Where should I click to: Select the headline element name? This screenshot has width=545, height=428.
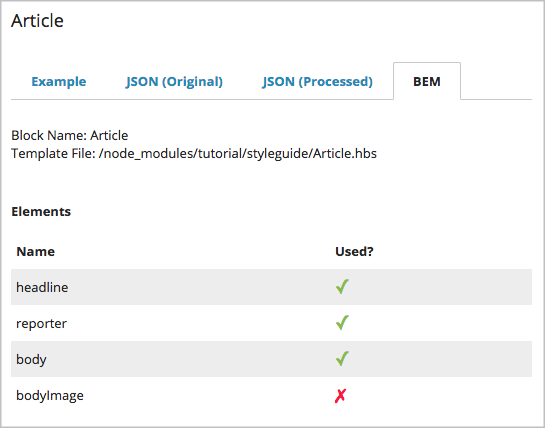pos(42,287)
